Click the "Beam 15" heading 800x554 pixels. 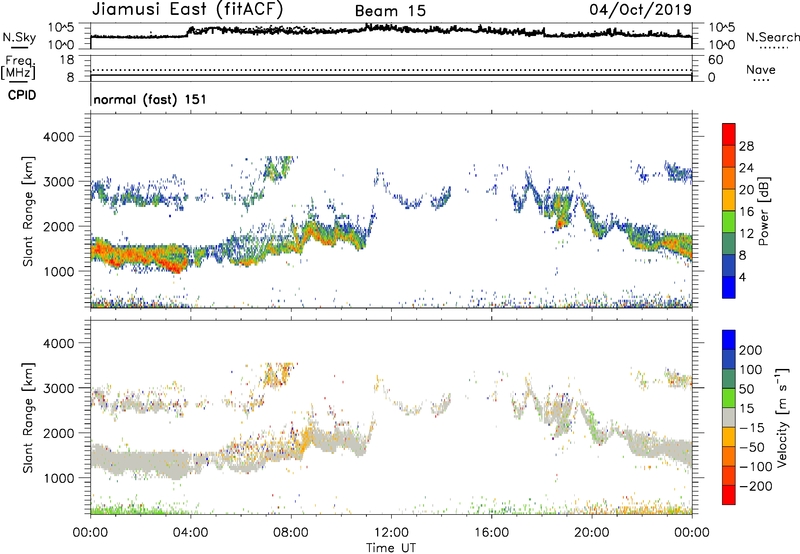pos(390,11)
